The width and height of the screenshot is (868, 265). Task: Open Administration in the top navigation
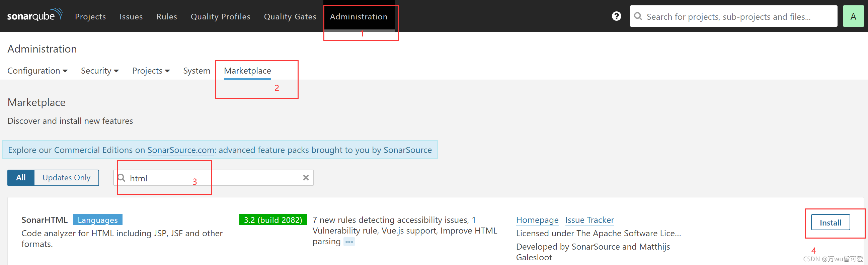[x=359, y=16]
